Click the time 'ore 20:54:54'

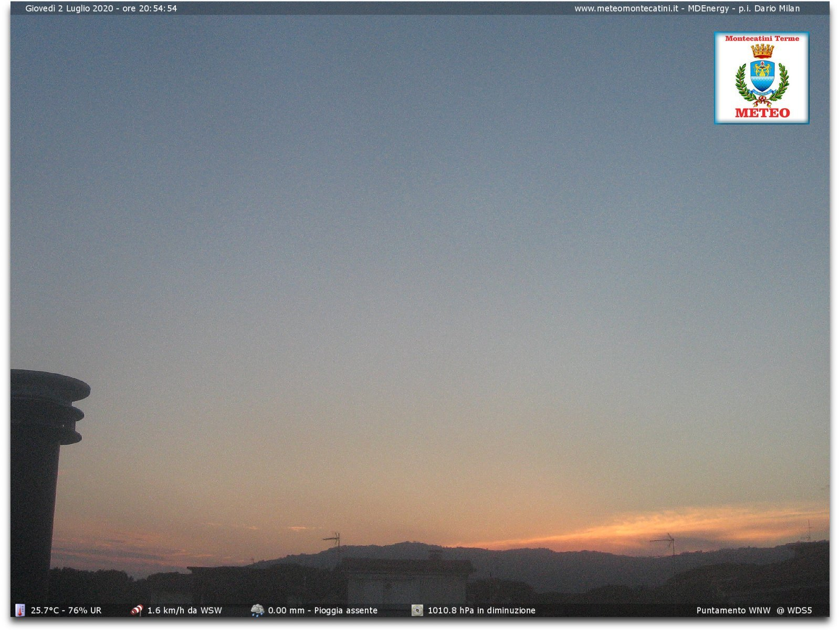(150, 8)
